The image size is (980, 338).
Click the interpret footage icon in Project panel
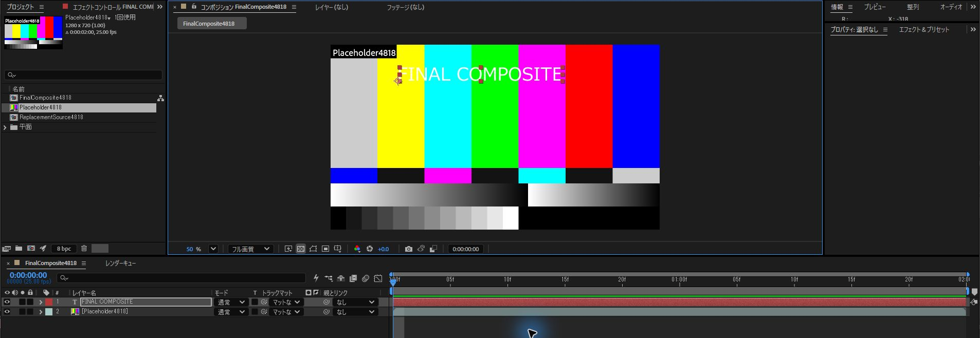point(7,249)
